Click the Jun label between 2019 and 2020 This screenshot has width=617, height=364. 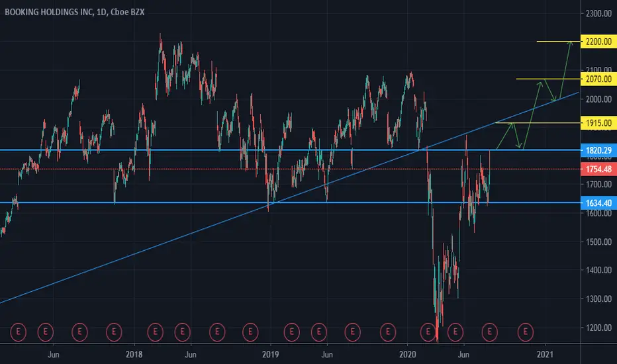(x=327, y=355)
